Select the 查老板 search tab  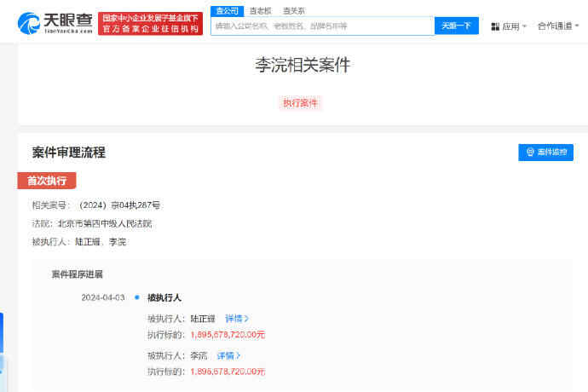pyautogui.click(x=260, y=11)
